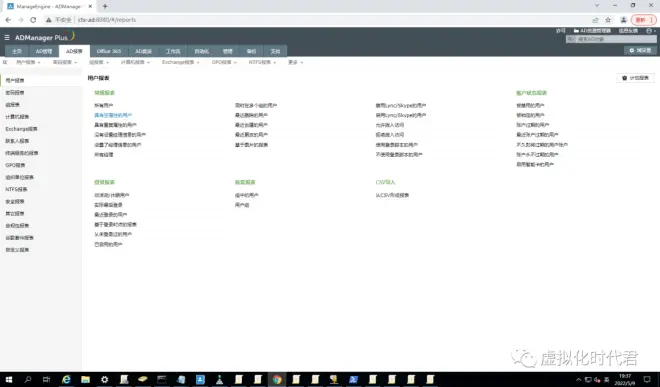The image size is (660, 387).
Task: Click the 计划报表 button at the top right
Action: [x=636, y=78]
